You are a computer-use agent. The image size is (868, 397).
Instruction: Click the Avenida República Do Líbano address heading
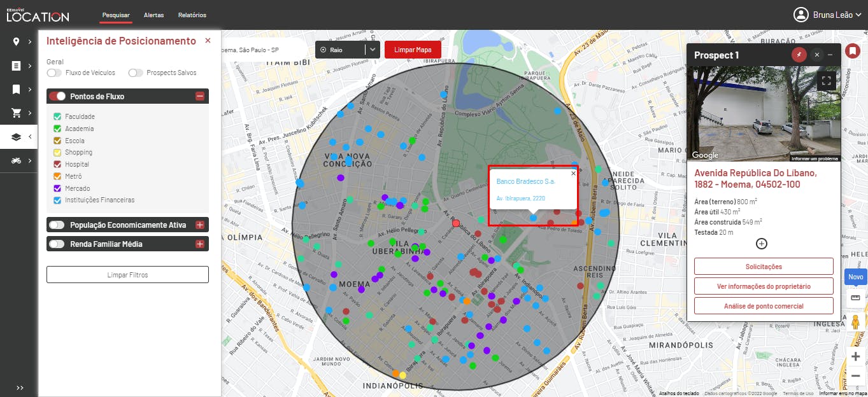(755, 179)
